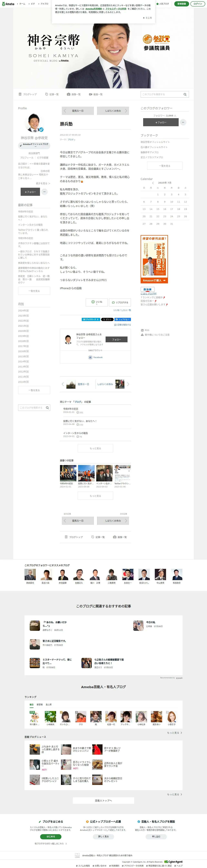Switch to the 新登場 ranking tab

tap(39, 705)
